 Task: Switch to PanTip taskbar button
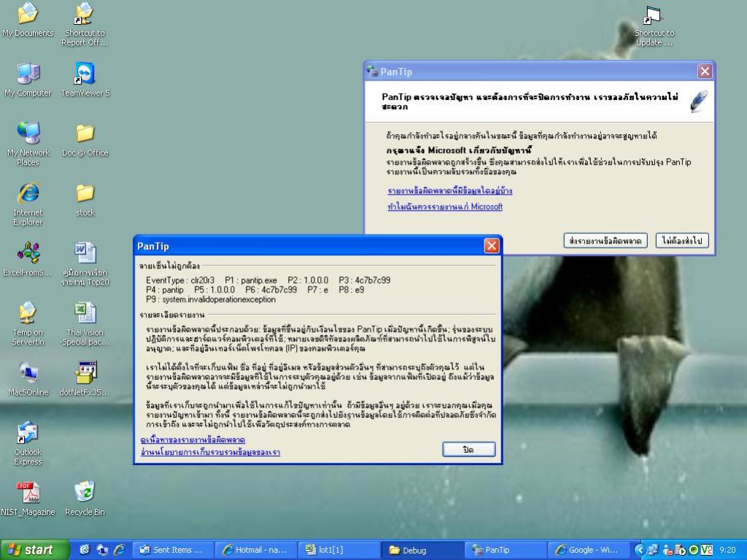[505, 550]
